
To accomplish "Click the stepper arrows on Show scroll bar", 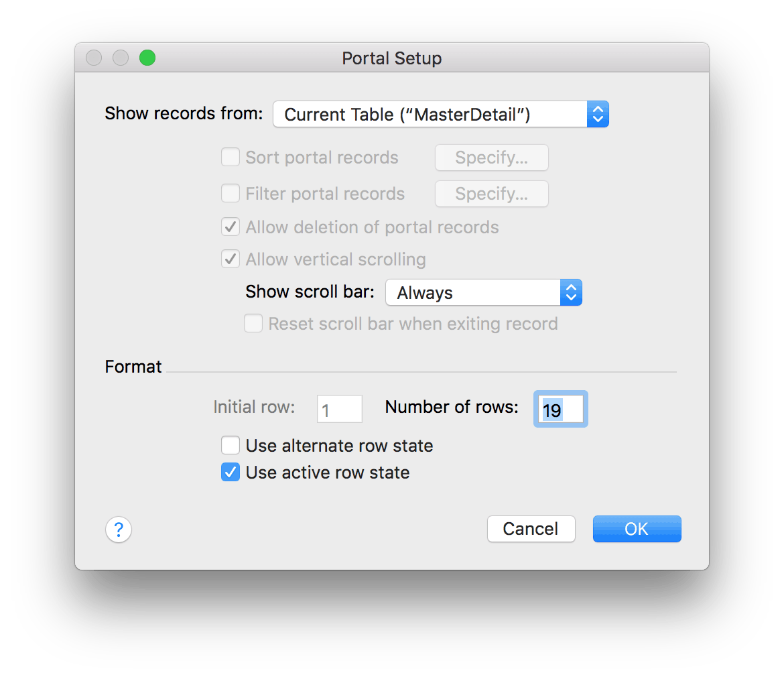I will coord(571,292).
